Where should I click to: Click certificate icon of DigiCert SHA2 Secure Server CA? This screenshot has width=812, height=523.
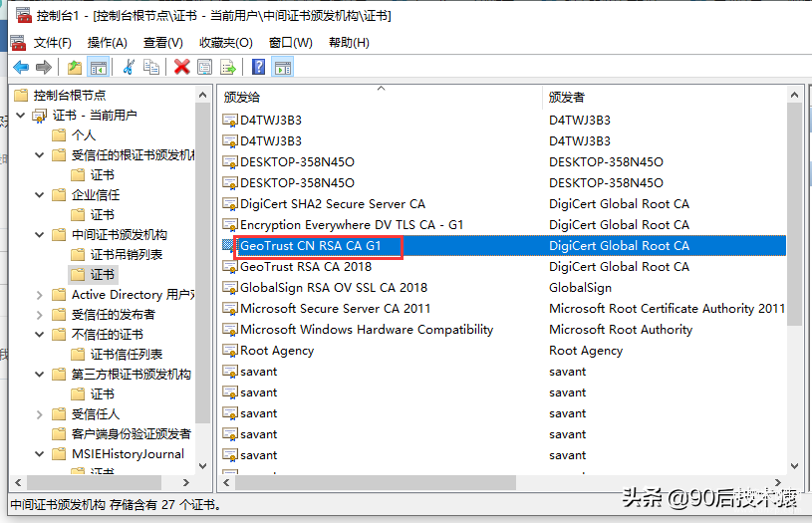coord(229,204)
